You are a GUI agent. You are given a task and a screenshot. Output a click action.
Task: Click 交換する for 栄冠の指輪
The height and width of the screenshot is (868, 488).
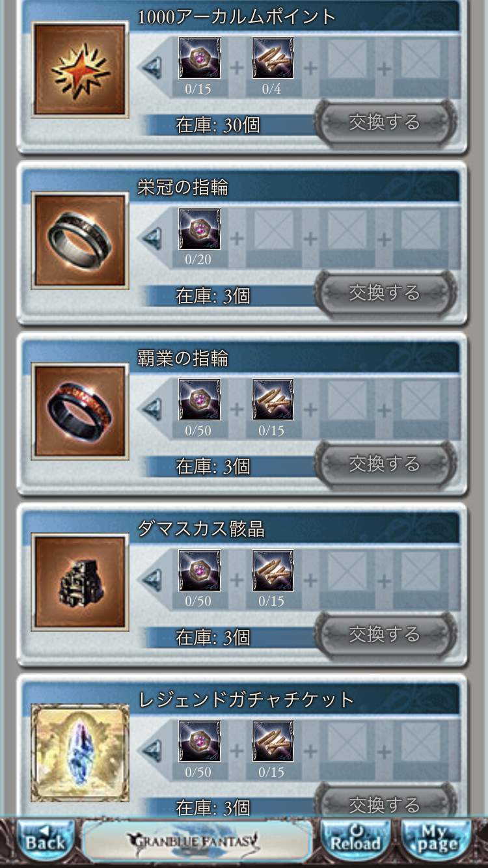[385, 293]
